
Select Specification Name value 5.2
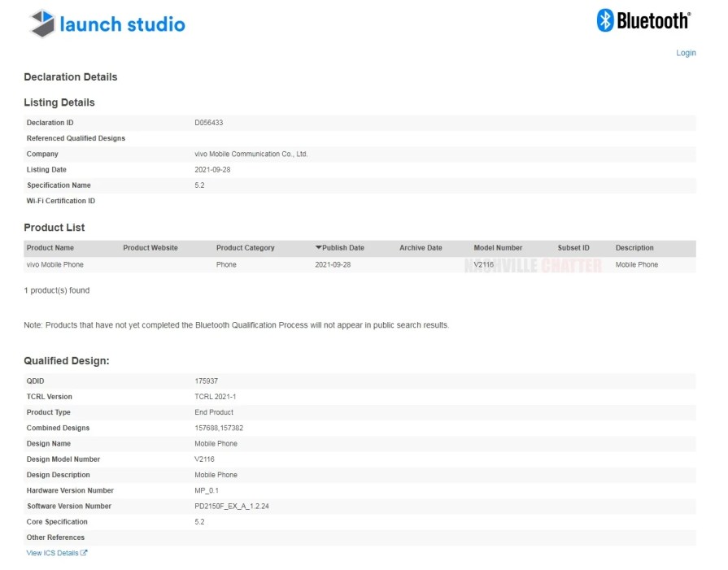[x=199, y=185]
